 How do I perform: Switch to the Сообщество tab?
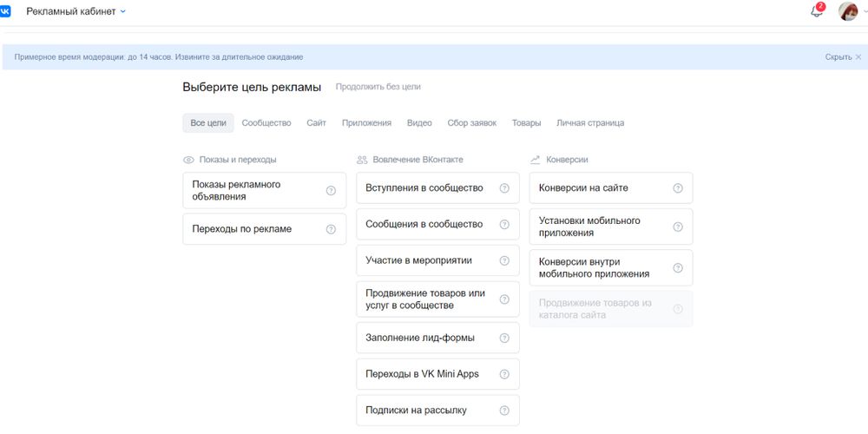[x=266, y=123]
